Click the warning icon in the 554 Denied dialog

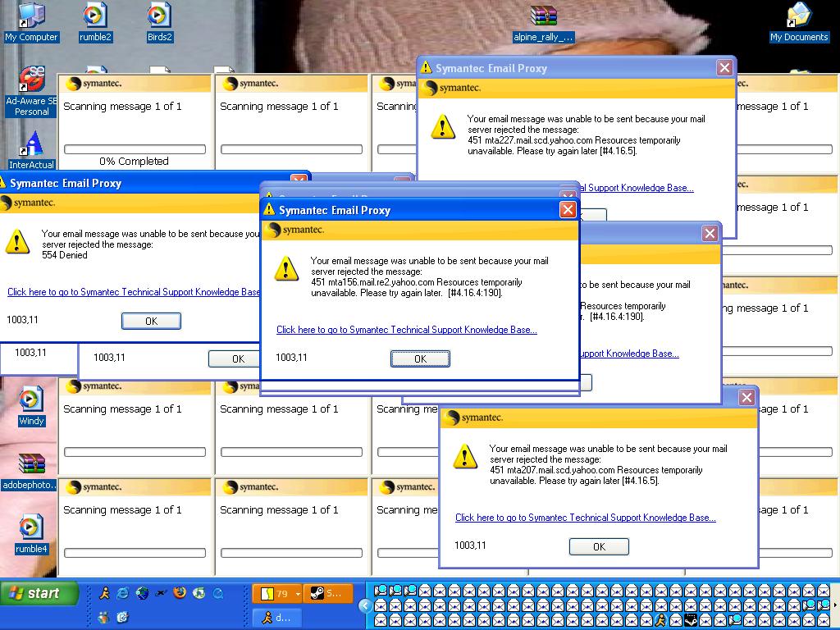click(17, 242)
